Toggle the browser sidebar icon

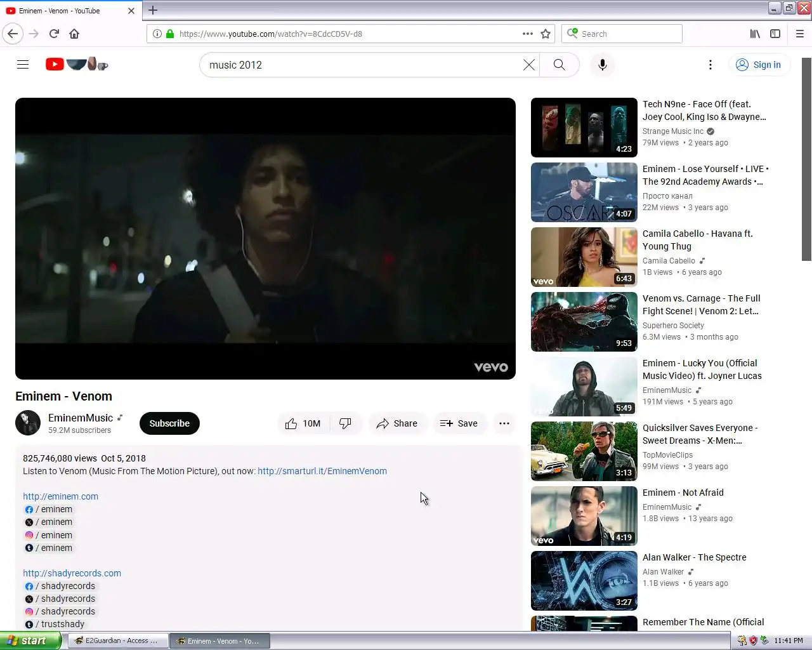coord(775,34)
